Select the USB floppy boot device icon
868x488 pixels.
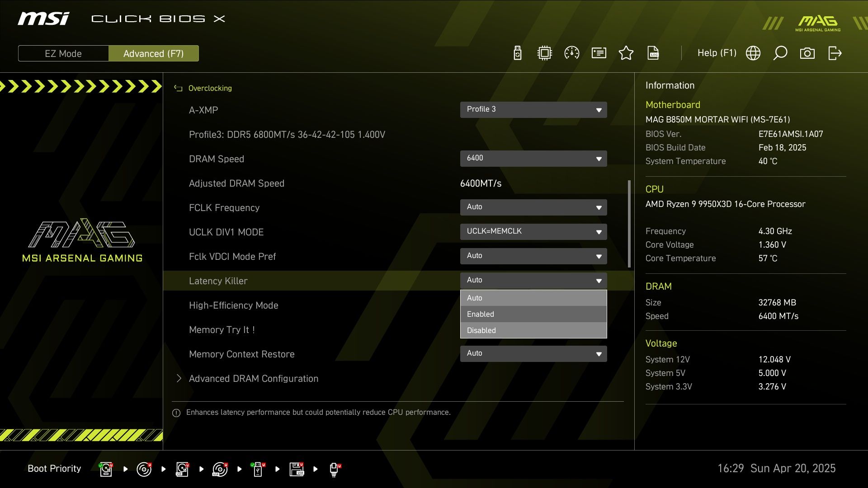[x=297, y=469]
